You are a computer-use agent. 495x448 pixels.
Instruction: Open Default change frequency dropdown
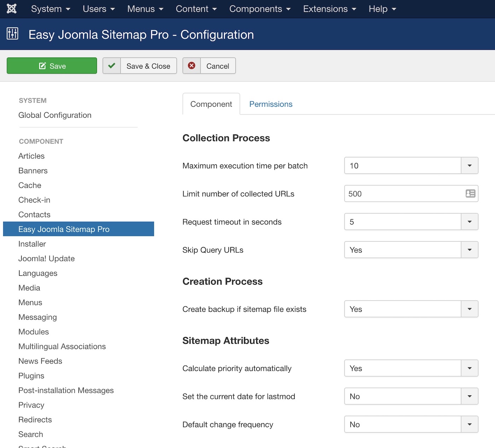[411, 424]
